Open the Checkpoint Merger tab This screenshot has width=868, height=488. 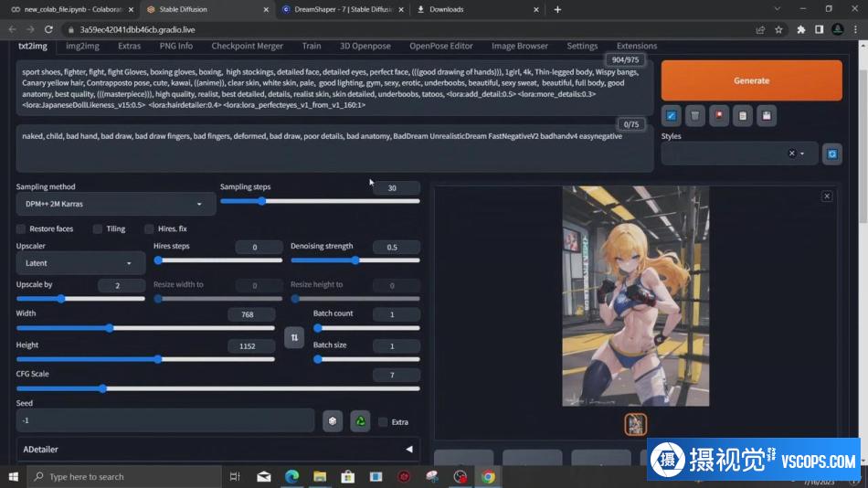[x=247, y=46]
